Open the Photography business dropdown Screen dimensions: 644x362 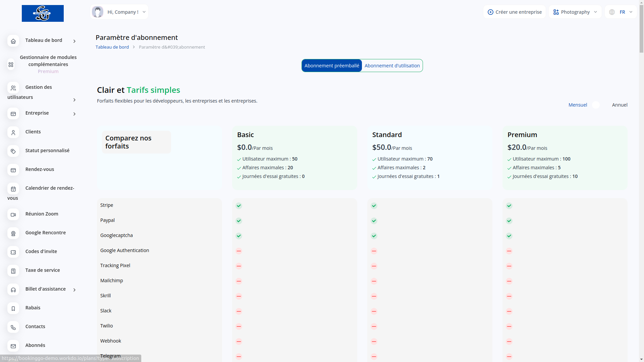point(575,12)
